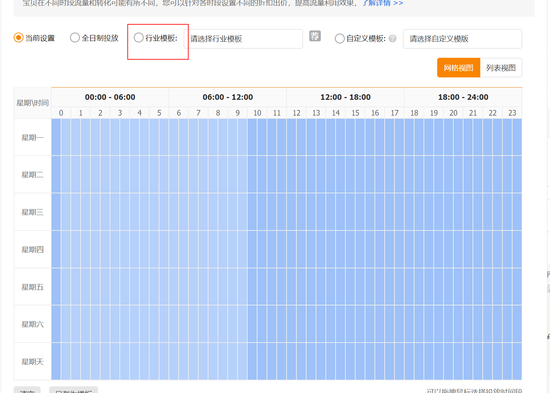Click hour 11 column header
The width and height of the screenshot is (550, 393).
point(277,113)
